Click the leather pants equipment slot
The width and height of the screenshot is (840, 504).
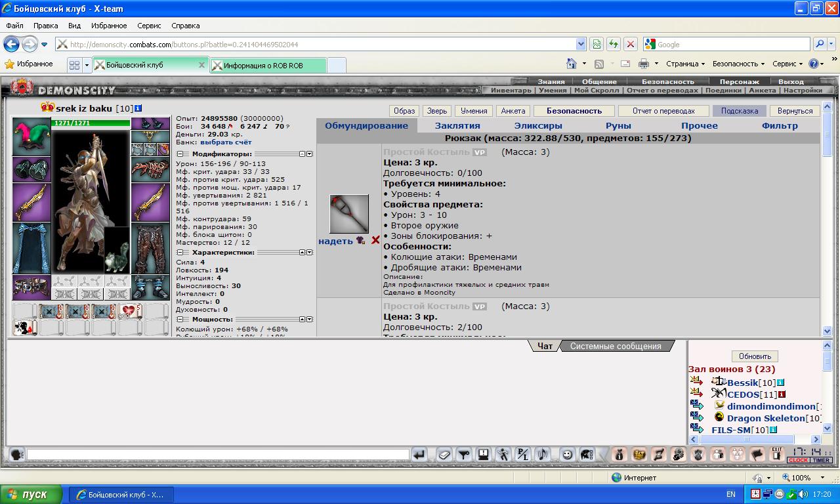point(150,248)
